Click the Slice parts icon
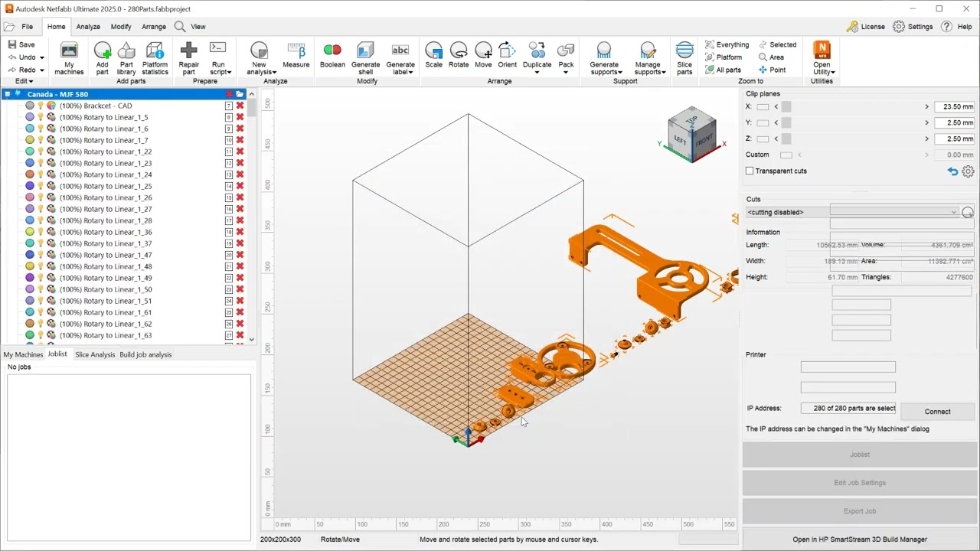980x551 pixels. [684, 51]
